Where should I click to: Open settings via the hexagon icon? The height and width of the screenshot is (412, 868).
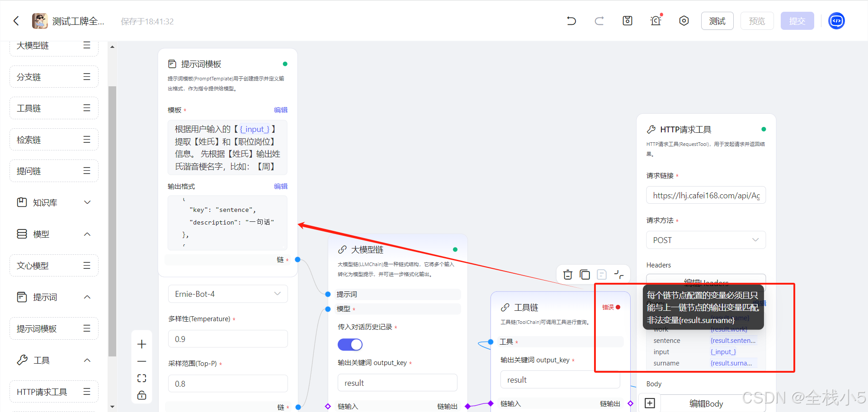coord(684,21)
